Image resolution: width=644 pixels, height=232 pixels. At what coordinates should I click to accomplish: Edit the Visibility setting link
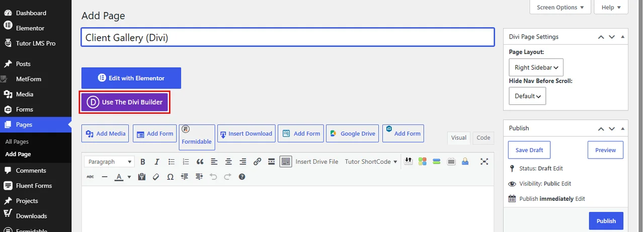(567, 184)
